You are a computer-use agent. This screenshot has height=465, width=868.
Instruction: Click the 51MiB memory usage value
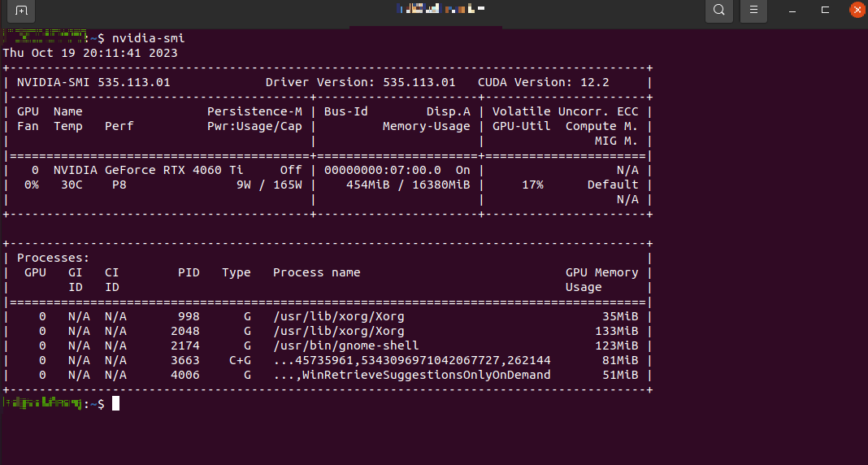620,376
